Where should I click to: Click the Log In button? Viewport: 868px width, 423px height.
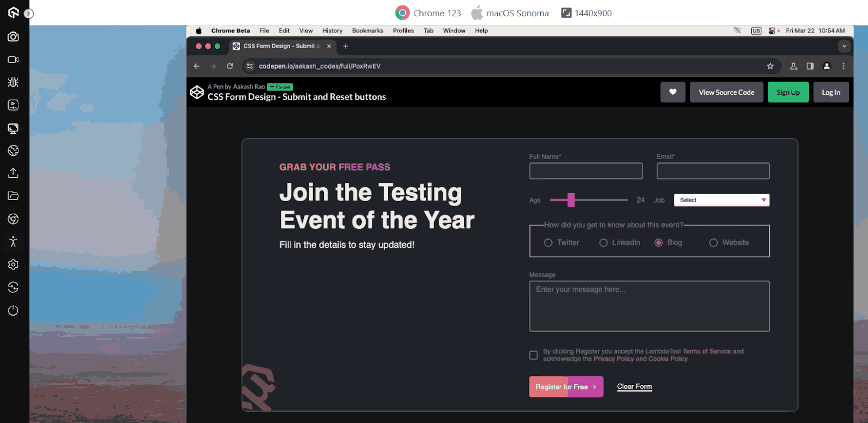click(831, 92)
